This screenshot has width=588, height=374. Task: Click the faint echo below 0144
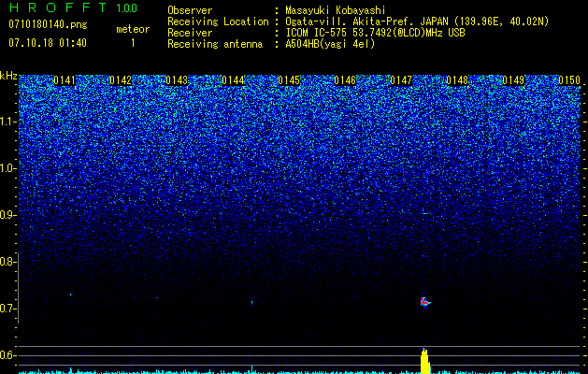pos(251,301)
